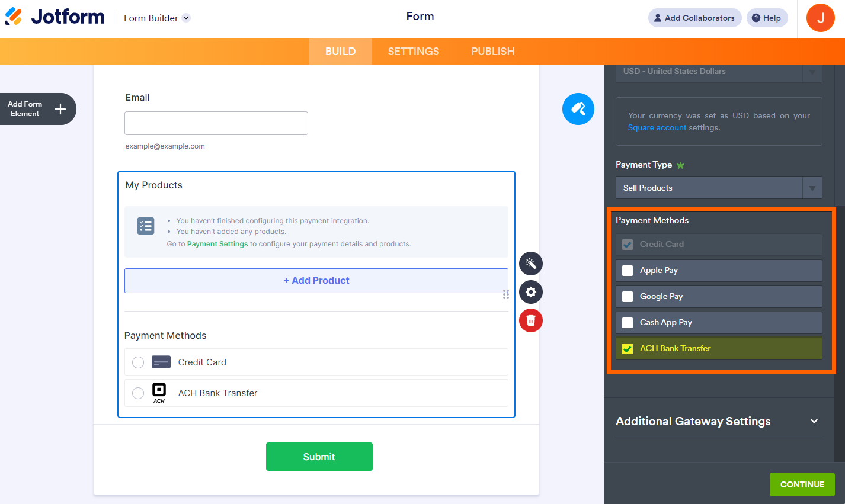
Task: Select the ACH Bank Transfer radio button
Action: (138, 393)
